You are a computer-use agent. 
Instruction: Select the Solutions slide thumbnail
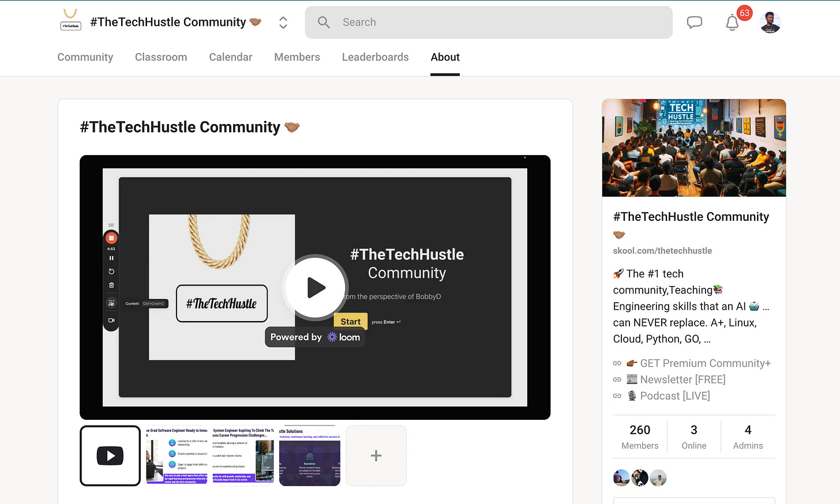pyautogui.click(x=310, y=456)
